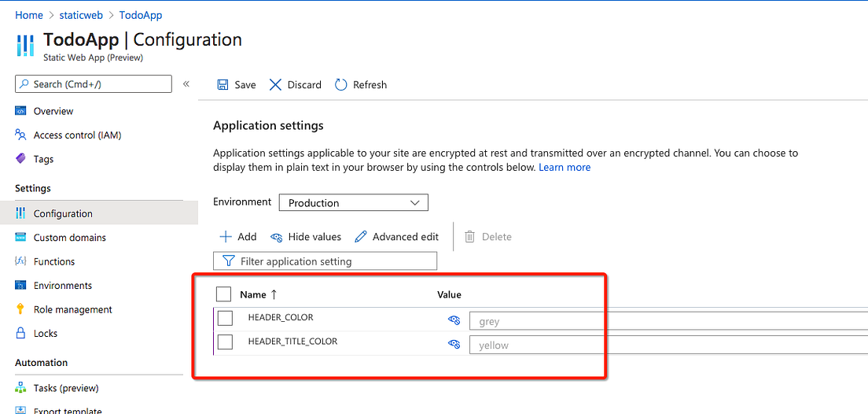Image resolution: width=868 pixels, height=414 pixels.
Task: Tick the select-all checkbox beside Name
Action: 223,294
